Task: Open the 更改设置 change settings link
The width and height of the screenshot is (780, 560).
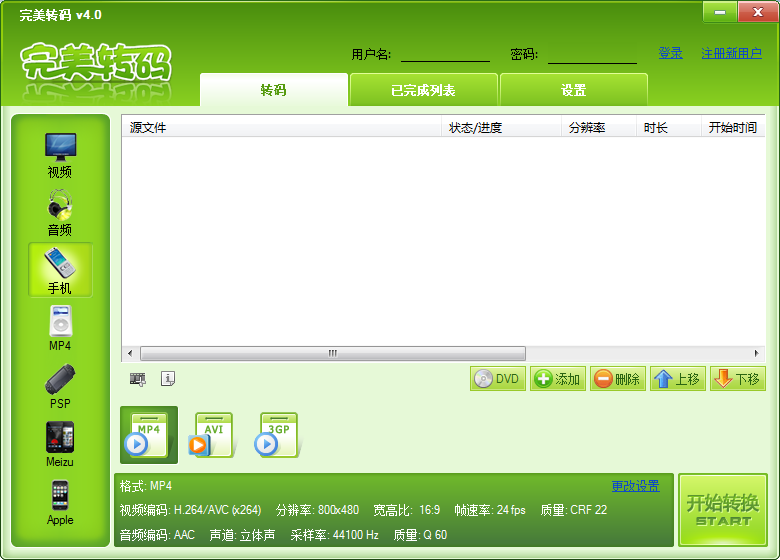Action: (635, 486)
